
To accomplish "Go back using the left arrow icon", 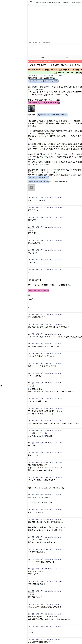I will coord(31,2).
